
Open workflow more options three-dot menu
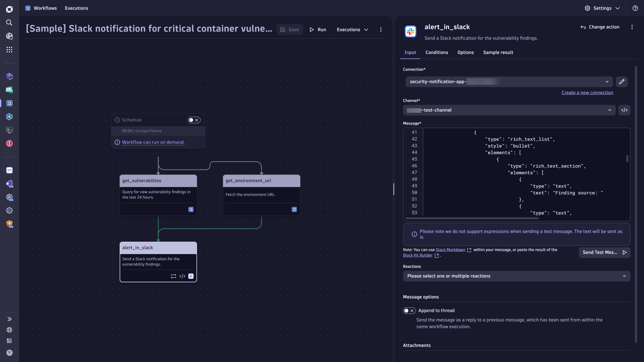coord(381,30)
